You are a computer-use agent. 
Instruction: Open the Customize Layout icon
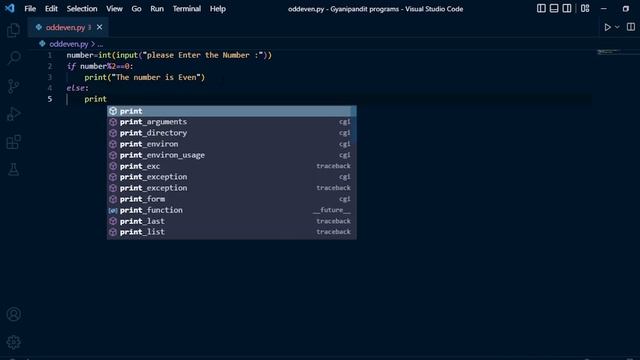[x=585, y=9]
